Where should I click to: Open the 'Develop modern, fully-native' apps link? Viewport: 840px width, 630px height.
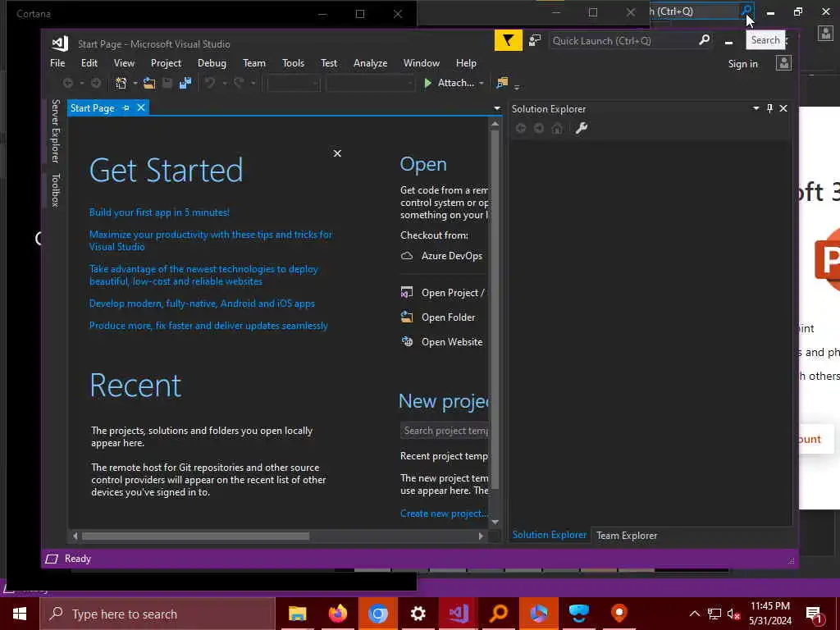pos(202,304)
